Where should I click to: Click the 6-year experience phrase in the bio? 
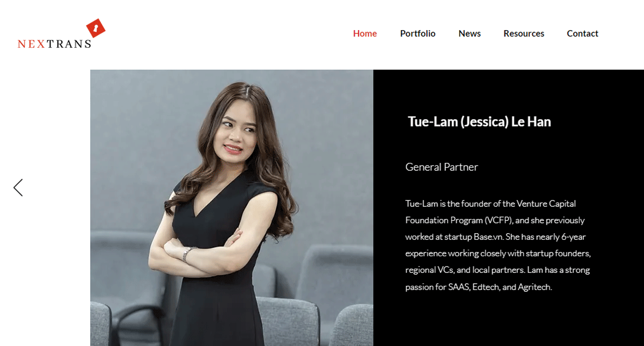(x=574, y=237)
